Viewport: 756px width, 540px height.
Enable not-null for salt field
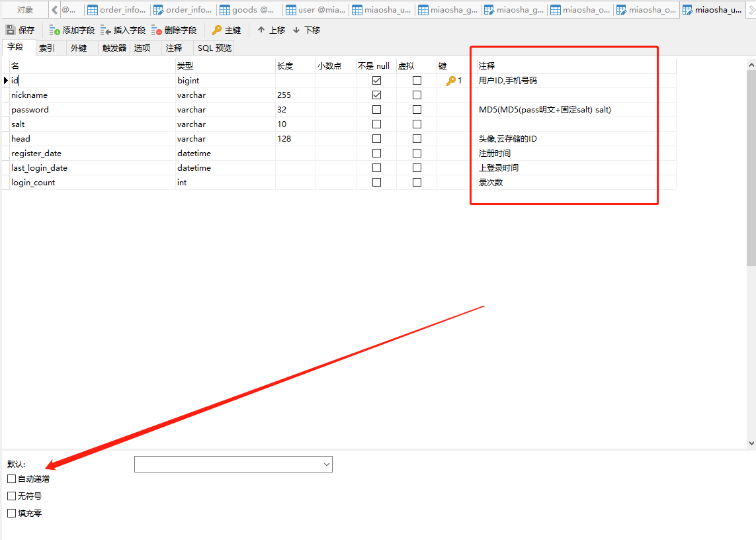click(x=376, y=124)
